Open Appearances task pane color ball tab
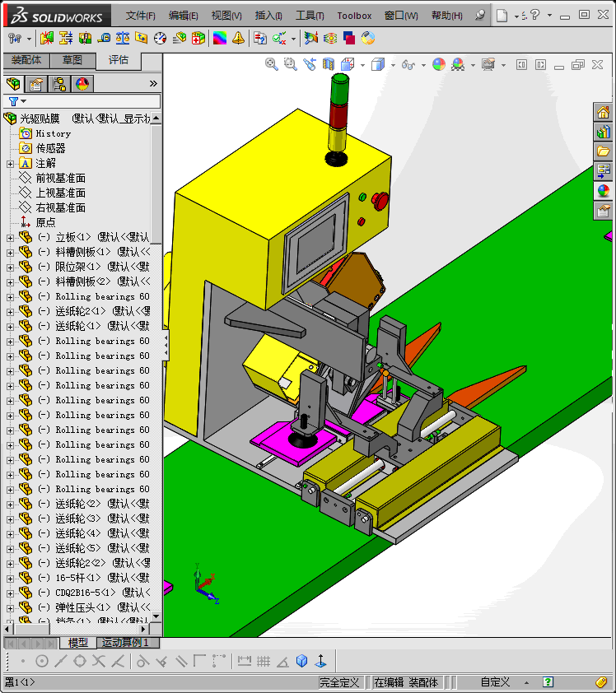 603,190
